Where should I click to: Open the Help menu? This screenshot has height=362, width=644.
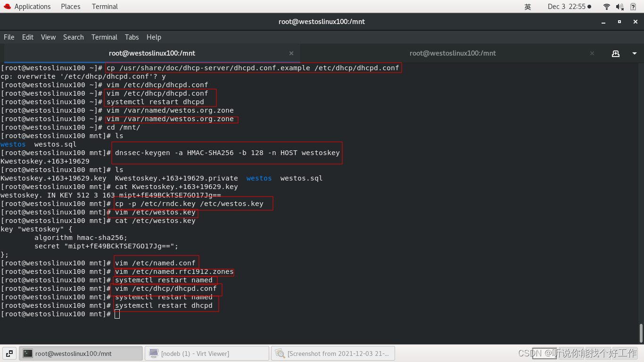[154, 37]
